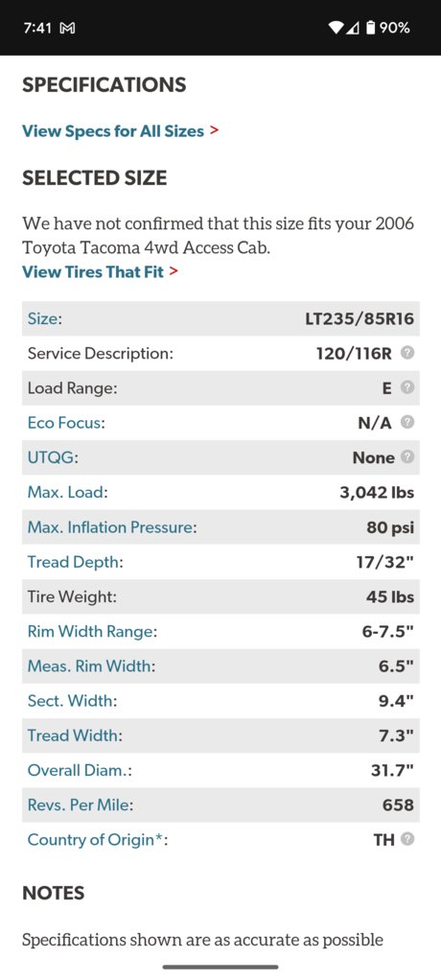
Task: Tap the Wi-Fi signal icon
Action: pos(337,28)
